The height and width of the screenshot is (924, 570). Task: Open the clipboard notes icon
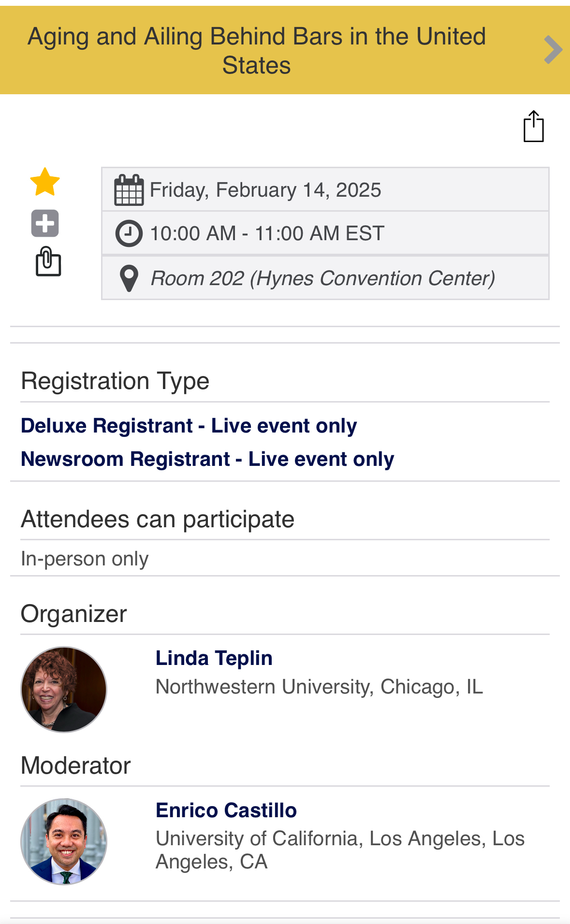point(48,261)
